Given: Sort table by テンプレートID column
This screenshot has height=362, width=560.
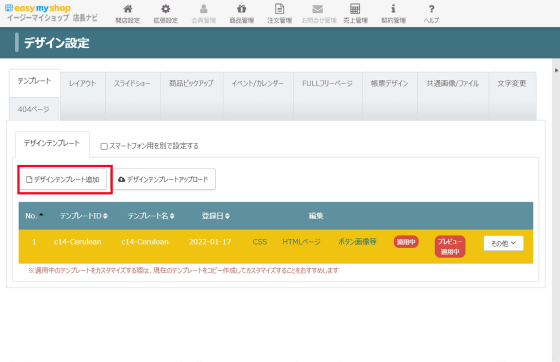Looking at the screenshot, I should point(84,216).
